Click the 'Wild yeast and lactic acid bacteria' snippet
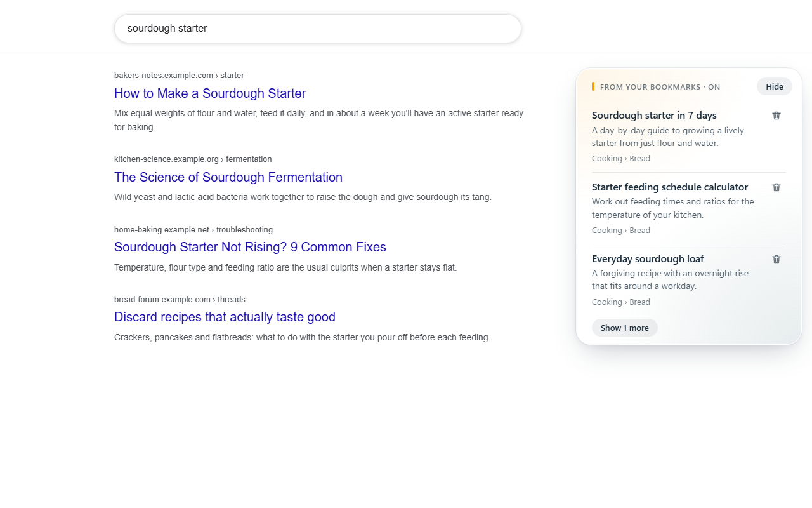Screen dimensions: 812x508 pyautogui.click(x=303, y=197)
